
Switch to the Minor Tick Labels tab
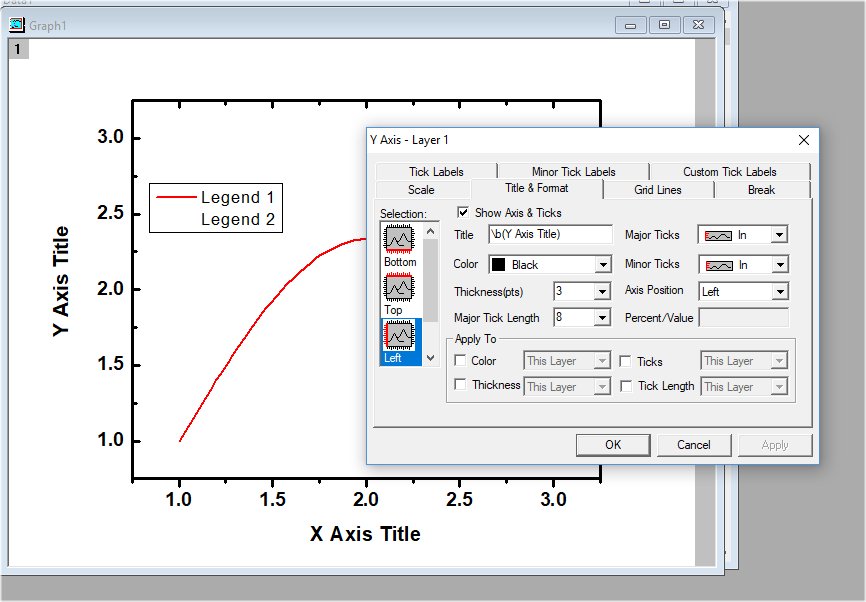tap(573, 172)
